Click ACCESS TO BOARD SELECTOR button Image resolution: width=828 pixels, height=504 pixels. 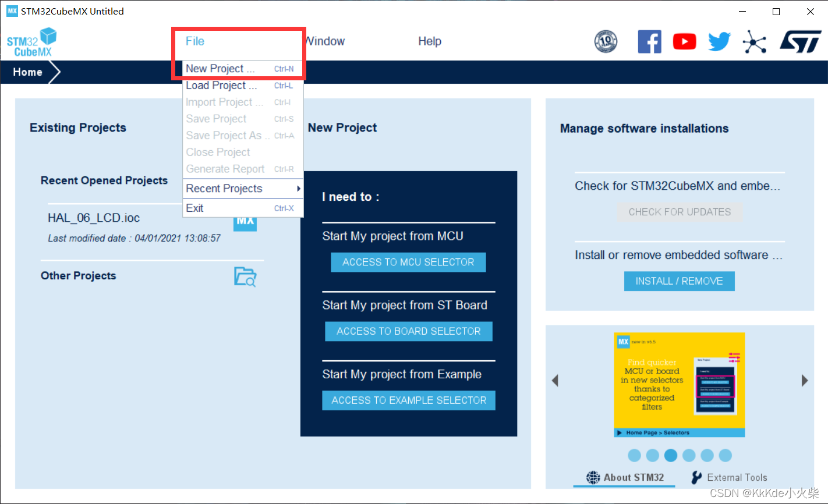[409, 331]
